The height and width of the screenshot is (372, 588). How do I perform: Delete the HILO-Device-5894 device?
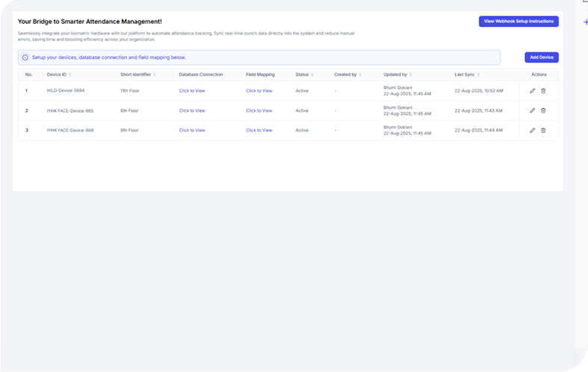coord(543,90)
